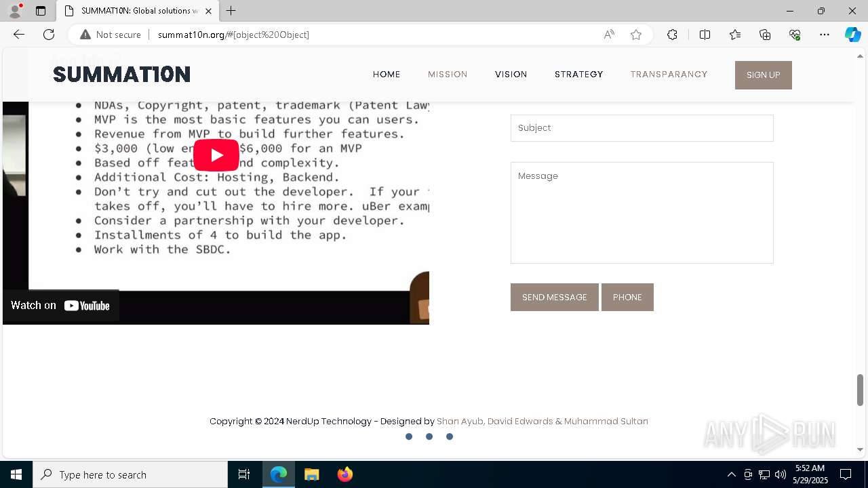Click the last footer dot
The width and height of the screenshot is (868, 488).
pyautogui.click(x=450, y=436)
